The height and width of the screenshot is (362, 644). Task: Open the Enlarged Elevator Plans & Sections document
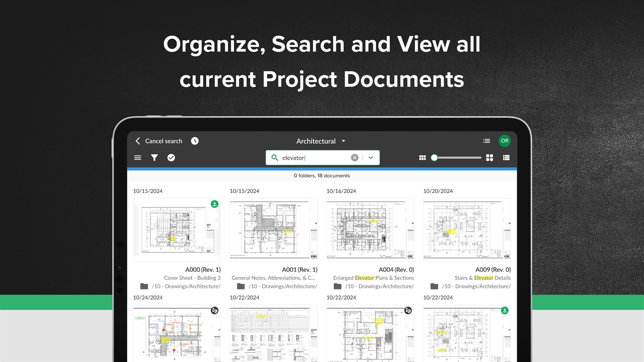click(370, 229)
